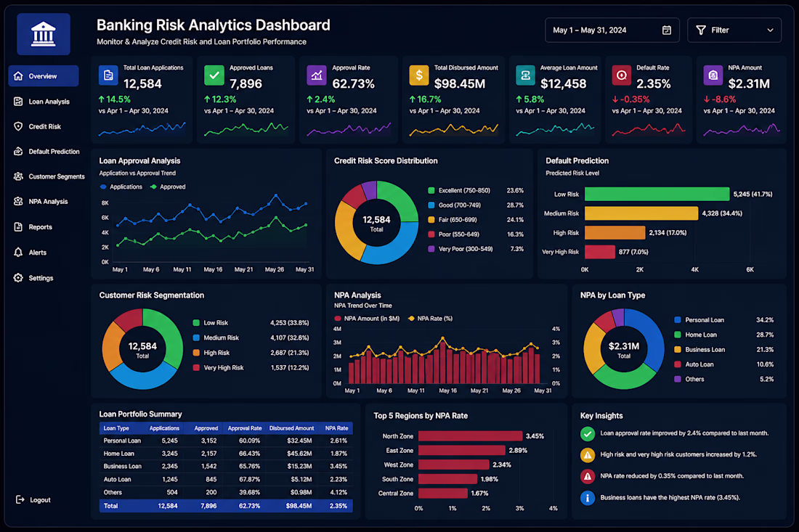The width and height of the screenshot is (799, 532).
Task: Click the red alert insight icon
Action: [588, 477]
